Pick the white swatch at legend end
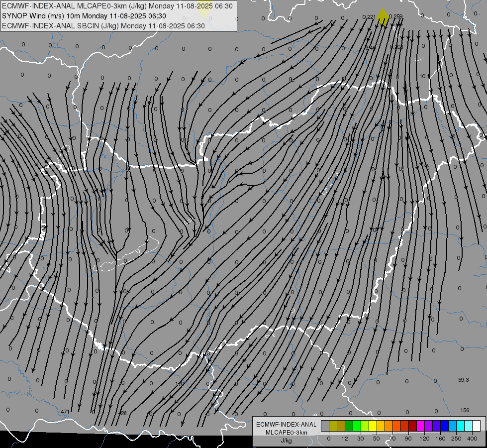 click(477, 426)
